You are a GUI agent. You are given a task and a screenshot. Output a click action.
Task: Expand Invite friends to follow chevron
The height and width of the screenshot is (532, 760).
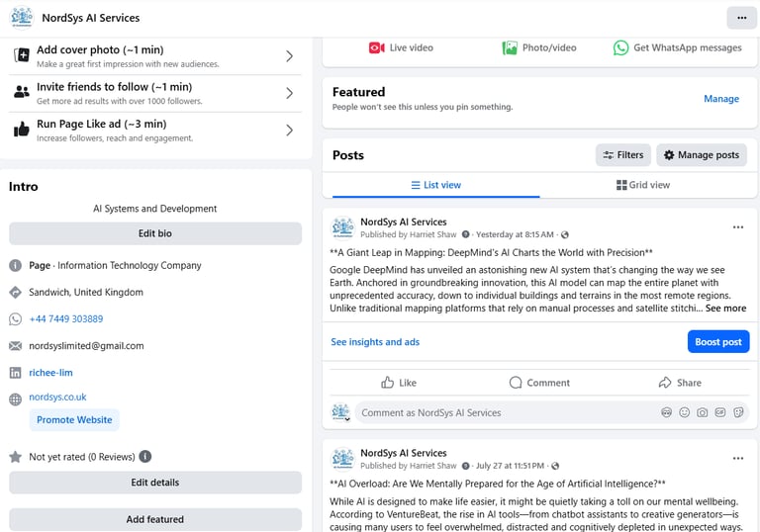tap(289, 93)
